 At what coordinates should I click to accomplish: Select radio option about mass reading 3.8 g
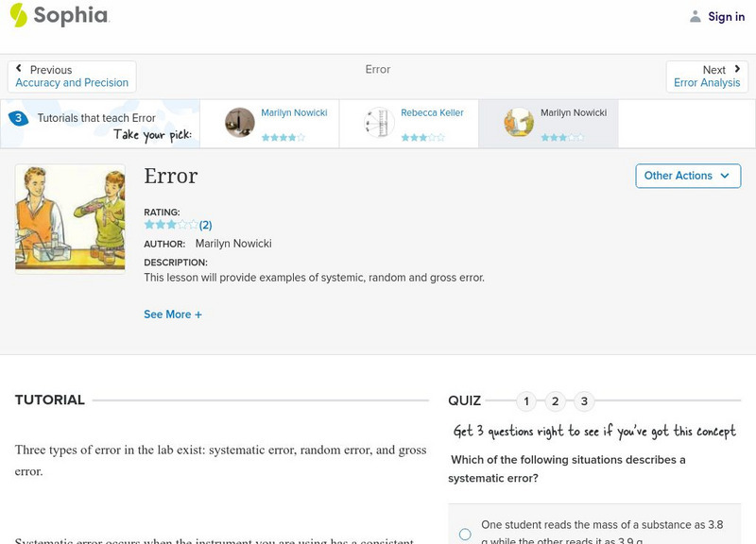[x=465, y=534]
